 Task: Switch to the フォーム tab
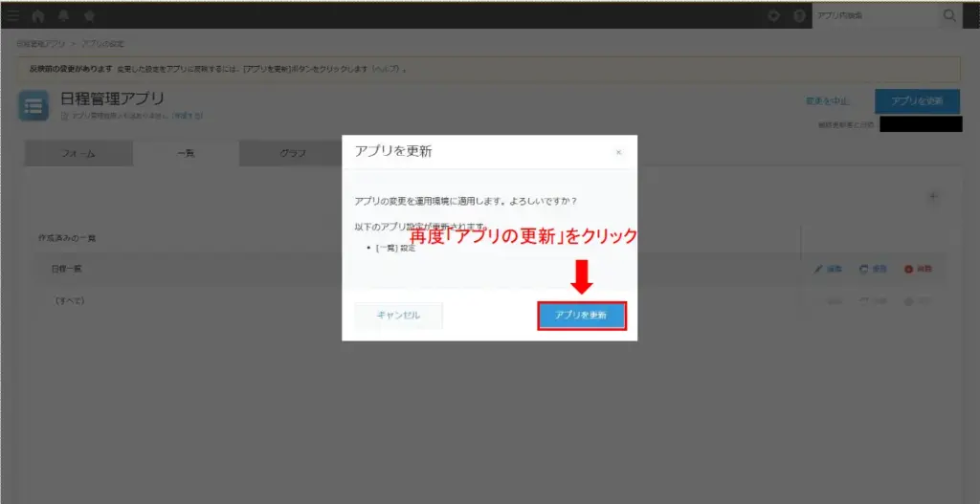pyautogui.click(x=78, y=154)
